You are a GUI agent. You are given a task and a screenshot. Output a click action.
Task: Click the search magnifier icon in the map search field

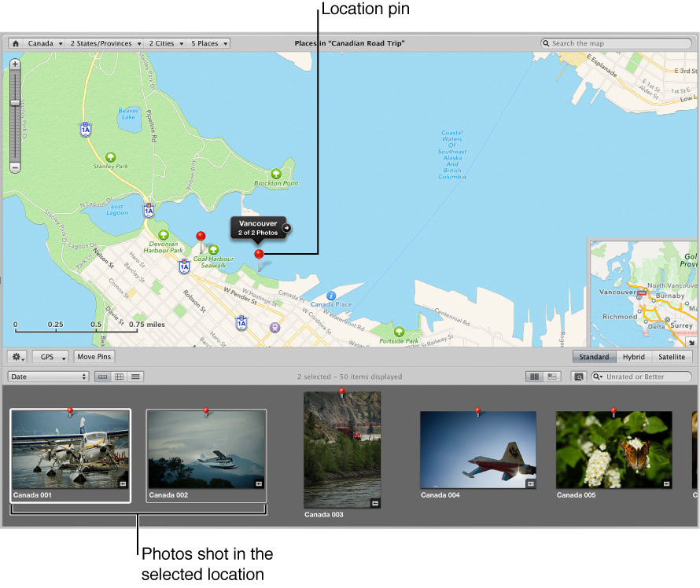(546, 43)
